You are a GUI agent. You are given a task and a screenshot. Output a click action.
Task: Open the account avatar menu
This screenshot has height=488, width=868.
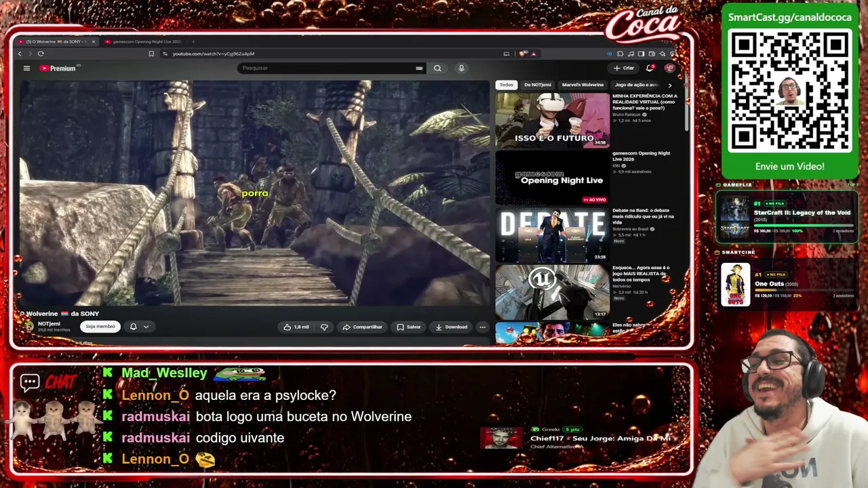(x=669, y=68)
